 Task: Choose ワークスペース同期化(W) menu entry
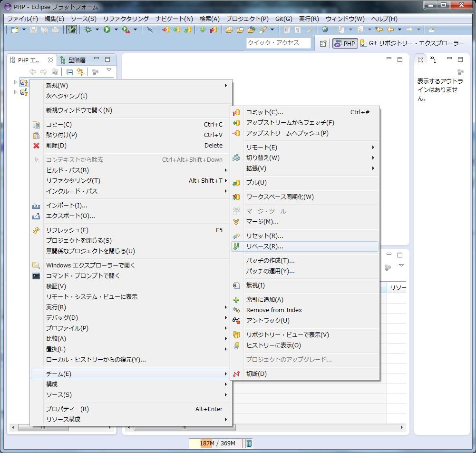point(305,197)
